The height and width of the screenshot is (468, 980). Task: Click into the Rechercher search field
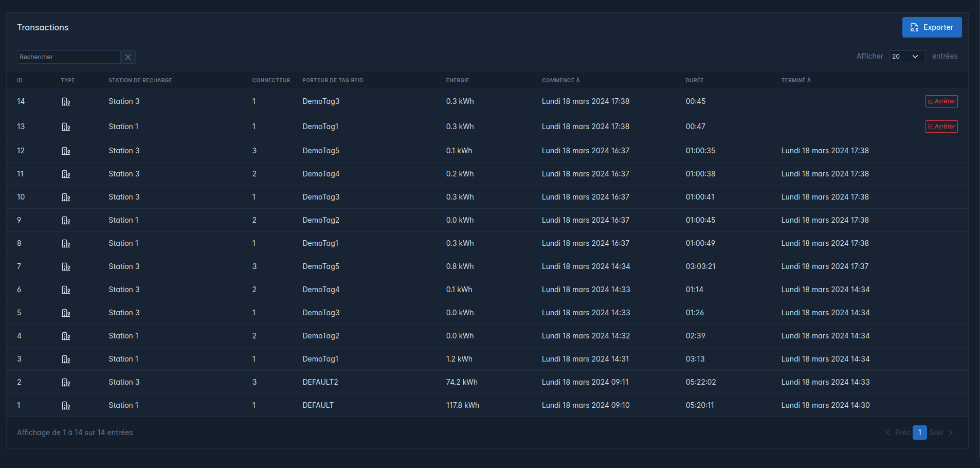(x=69, y=57)
